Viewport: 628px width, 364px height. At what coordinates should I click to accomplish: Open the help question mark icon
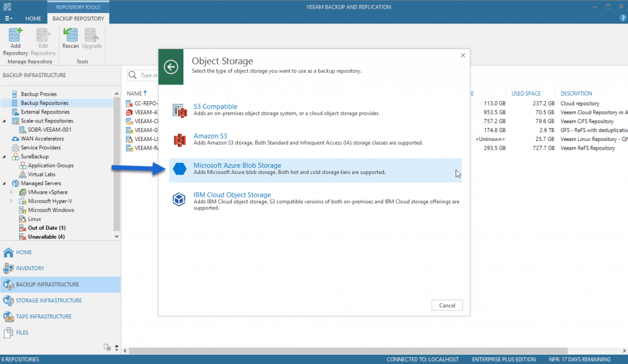[623, 18]
